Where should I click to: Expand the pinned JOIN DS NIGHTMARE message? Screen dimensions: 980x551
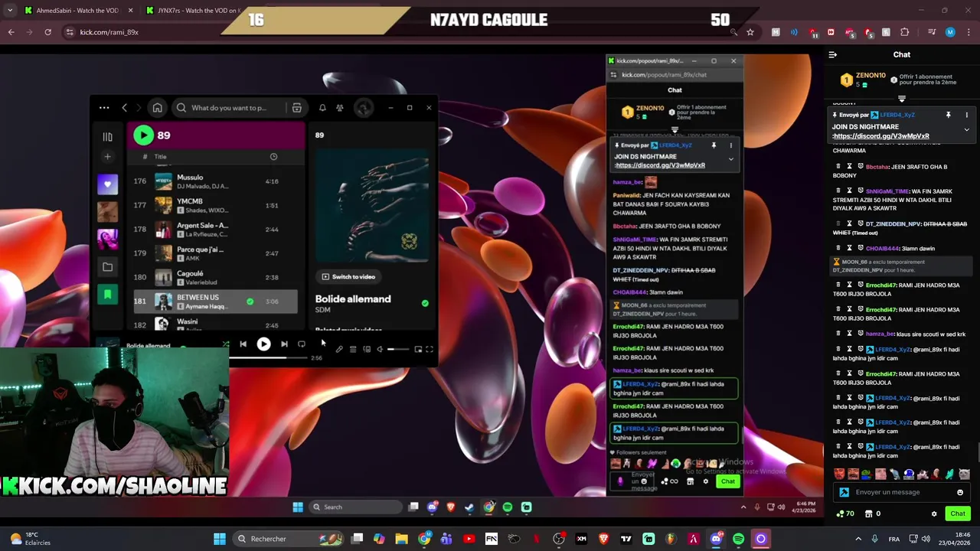(x=966, y=130)
